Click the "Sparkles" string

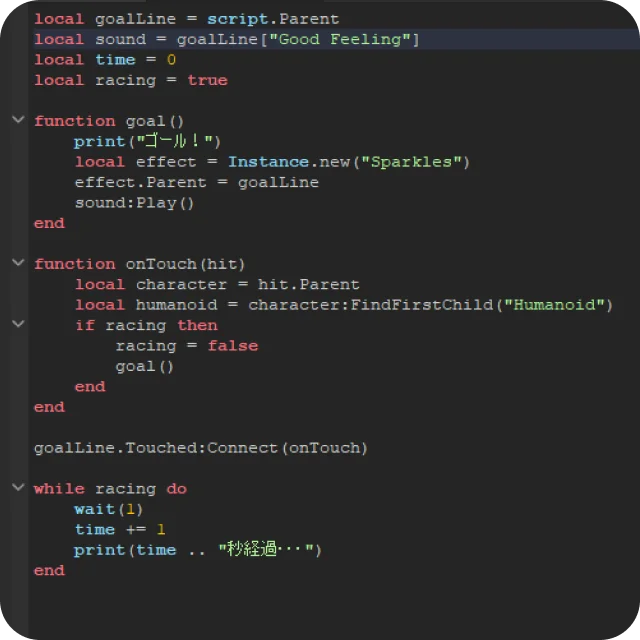(x=411, y=162)
